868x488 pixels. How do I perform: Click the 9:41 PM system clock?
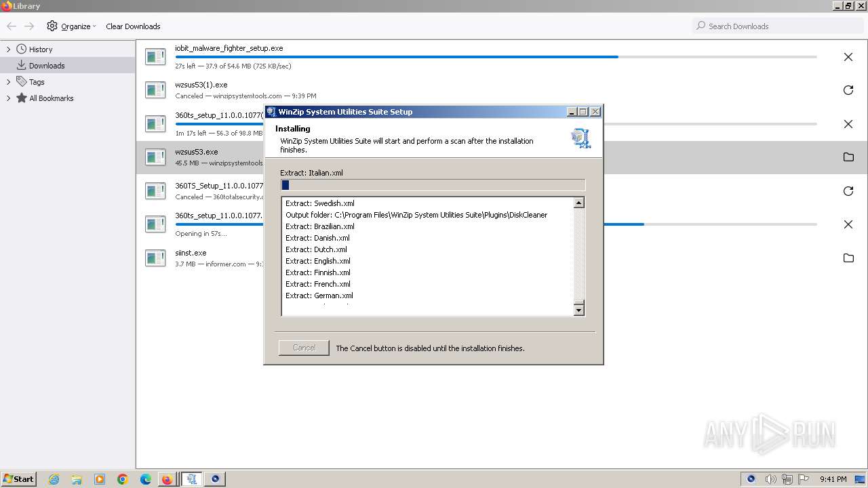click(833, 479)
